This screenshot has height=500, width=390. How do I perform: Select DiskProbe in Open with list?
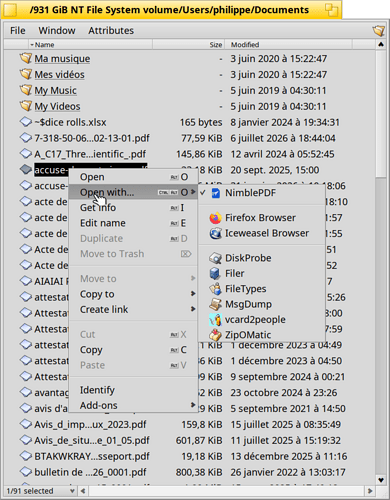(x=262, y=258)
